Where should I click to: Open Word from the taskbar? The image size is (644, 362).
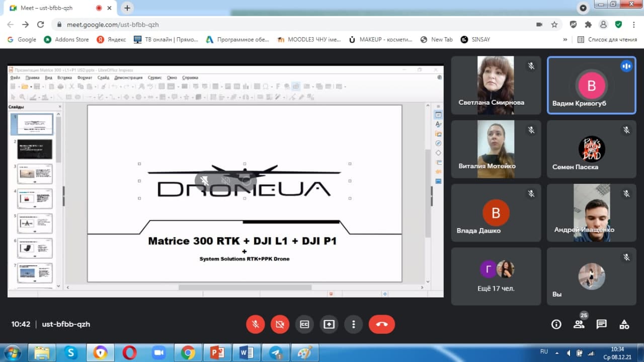[246, 352]
